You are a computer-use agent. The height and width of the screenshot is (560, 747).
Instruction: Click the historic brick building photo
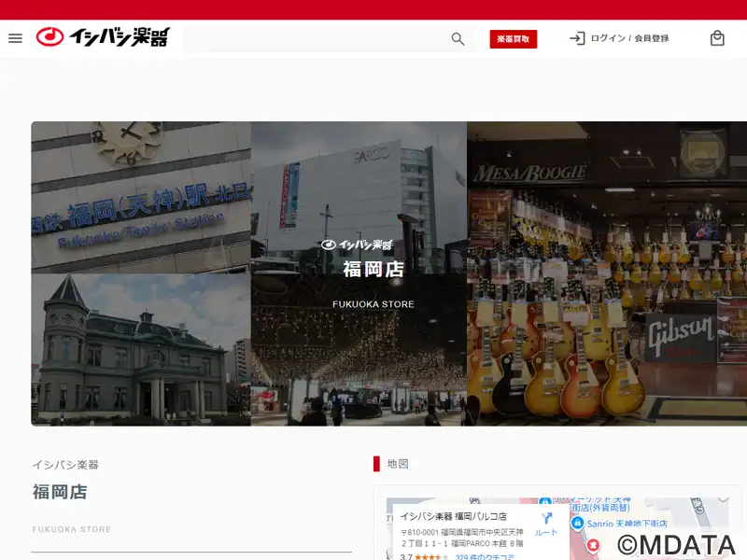(x=141, y=350)
